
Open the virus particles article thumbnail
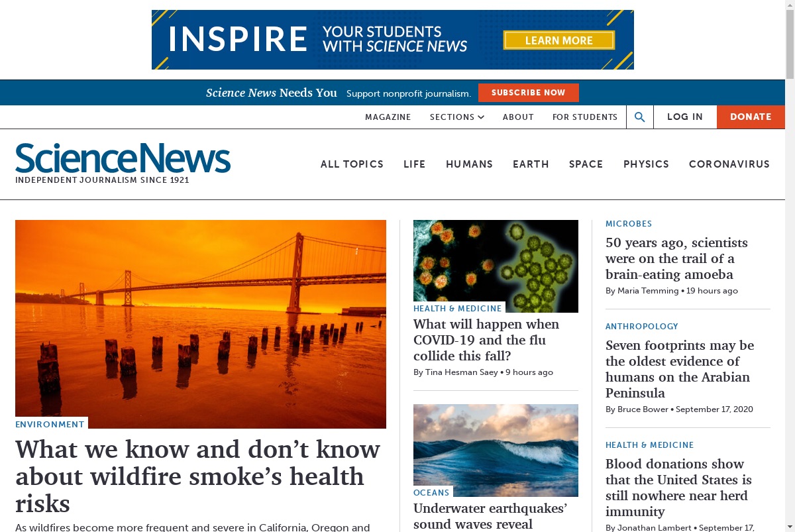[x=496, y=266]
